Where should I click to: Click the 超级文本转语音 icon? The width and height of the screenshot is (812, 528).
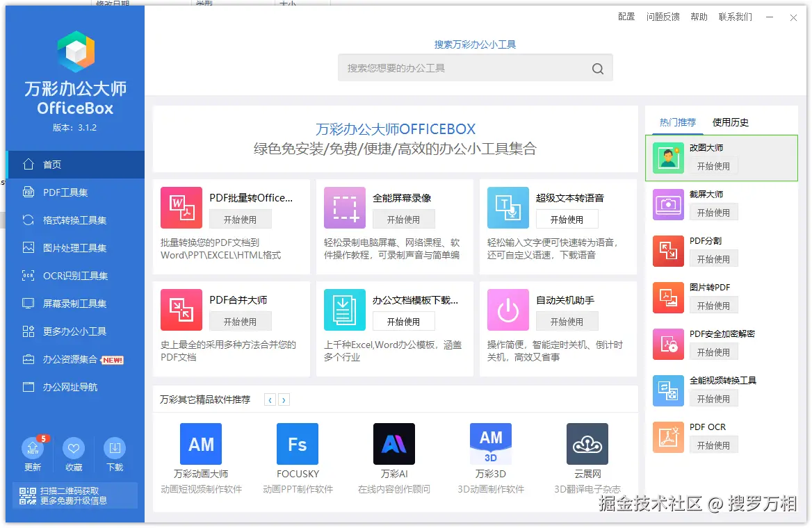click(508, 208)
